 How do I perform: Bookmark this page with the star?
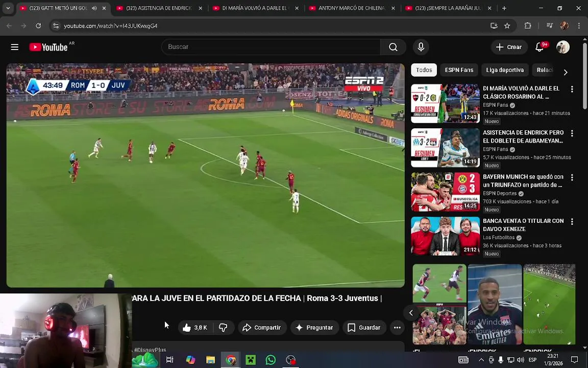point(507,26)
